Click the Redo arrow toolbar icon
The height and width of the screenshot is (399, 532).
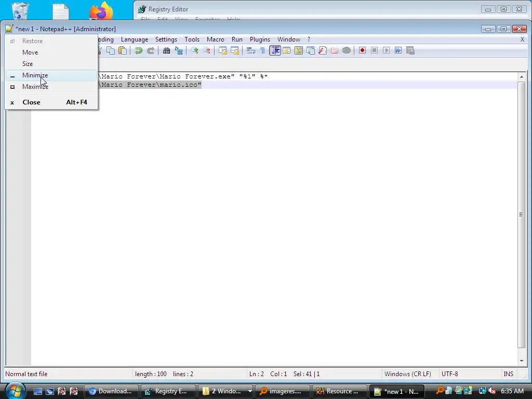point(150,50)
